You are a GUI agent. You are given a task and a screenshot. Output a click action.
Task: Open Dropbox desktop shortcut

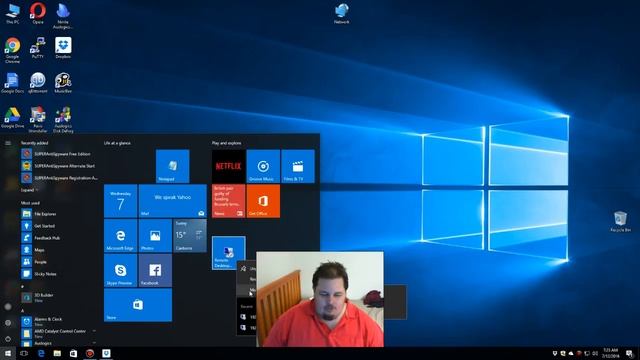click(x=63, y=48)
